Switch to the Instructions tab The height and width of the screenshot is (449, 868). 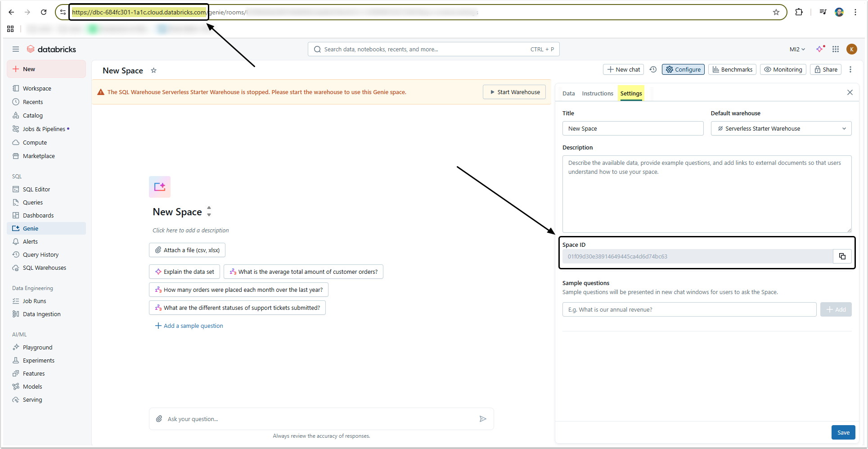pos(598,93)
